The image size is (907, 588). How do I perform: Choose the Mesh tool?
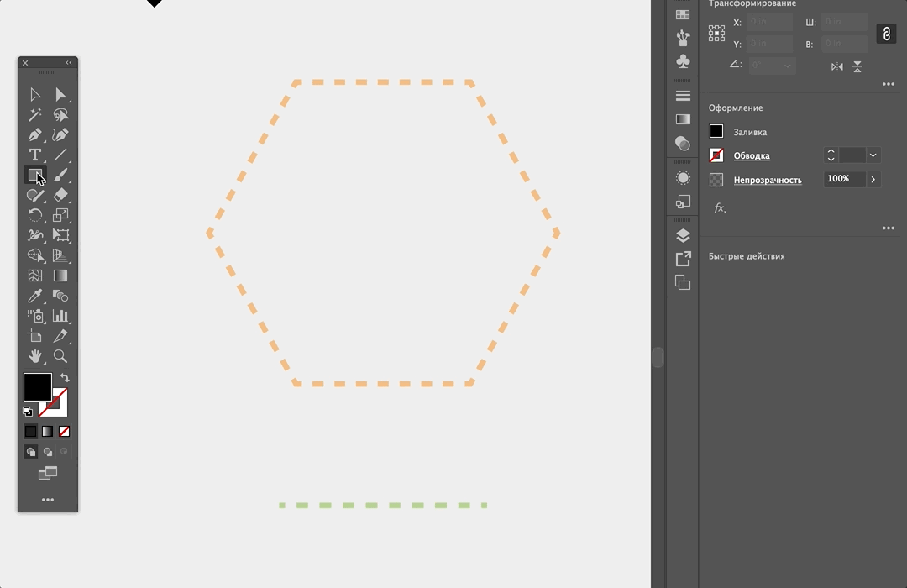click(34, 276)
